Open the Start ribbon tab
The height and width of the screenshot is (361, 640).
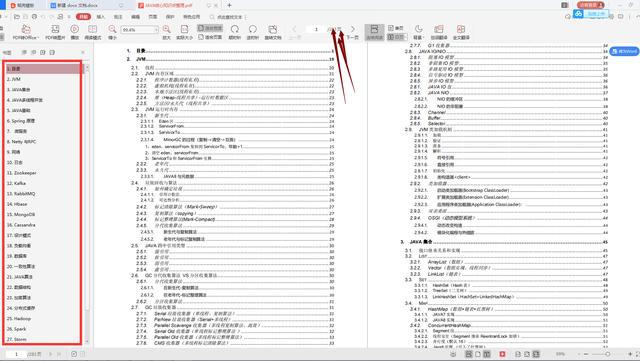pos(83,17)
